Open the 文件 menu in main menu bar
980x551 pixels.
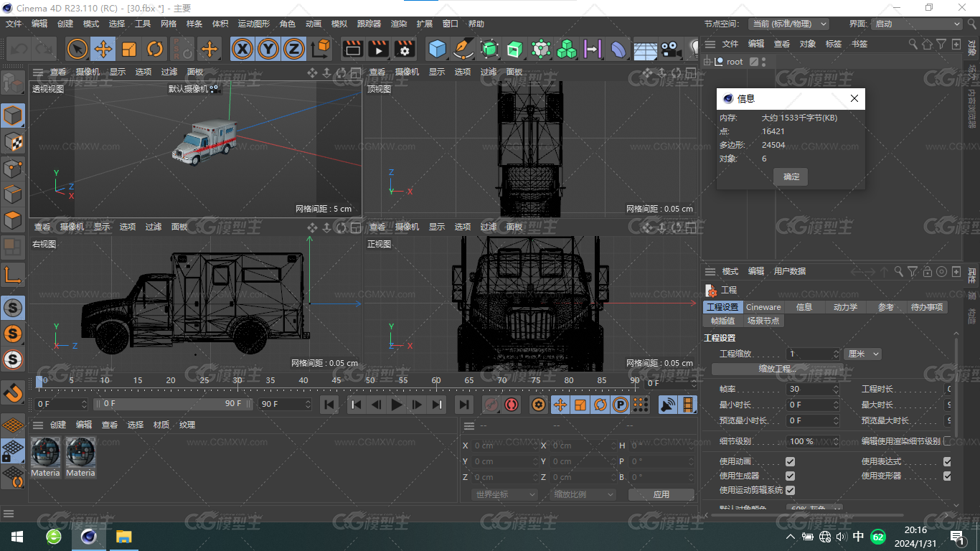[14, 24]
